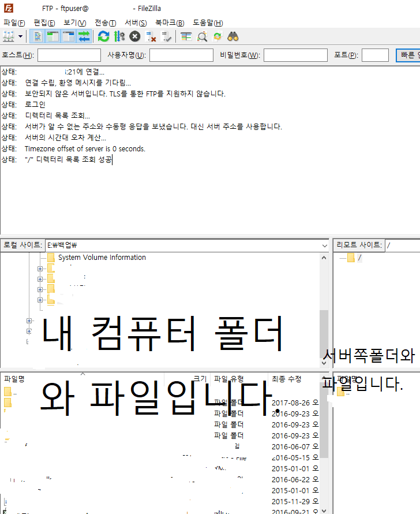The width and height of the screenshot is (420, 514).
Task: Toggle synchronized browsing
Action: pos(217,36)
